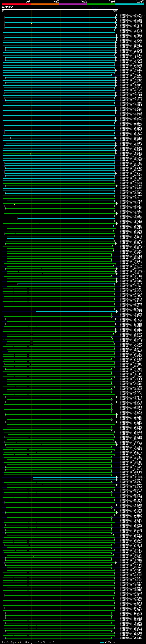Select the UniRef100_O65487 label
146x644 pixels.
coord(131,334)
